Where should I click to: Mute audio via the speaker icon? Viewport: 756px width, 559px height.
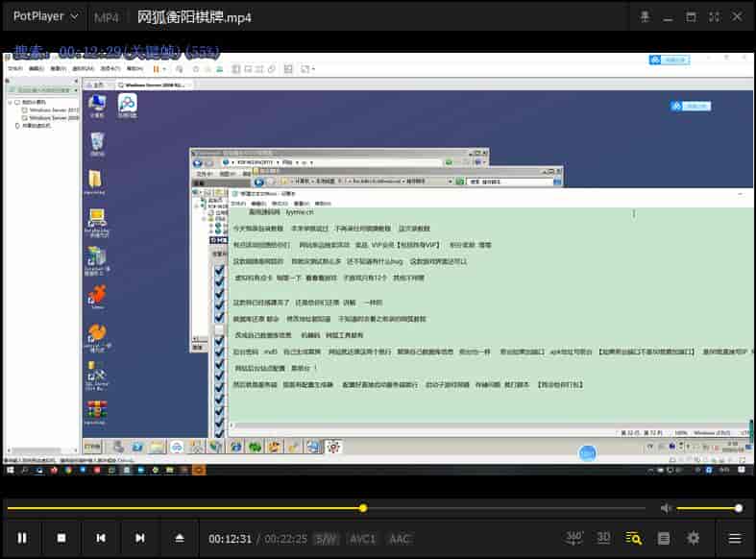pos(666,508)
